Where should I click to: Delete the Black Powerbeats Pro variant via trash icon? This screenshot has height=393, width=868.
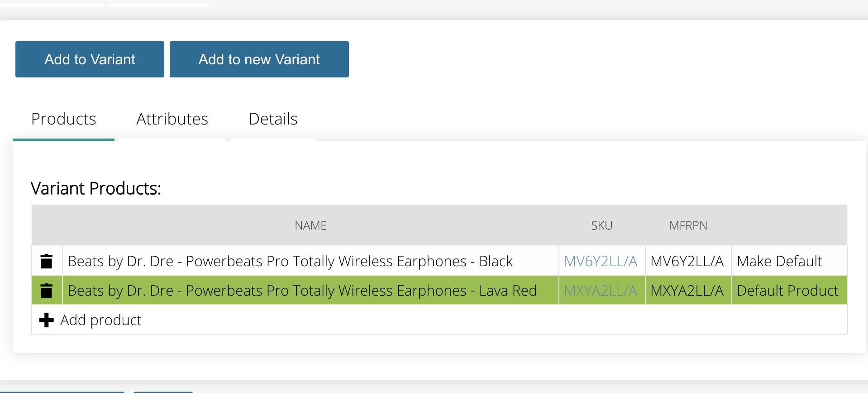[x=47, y=261]
